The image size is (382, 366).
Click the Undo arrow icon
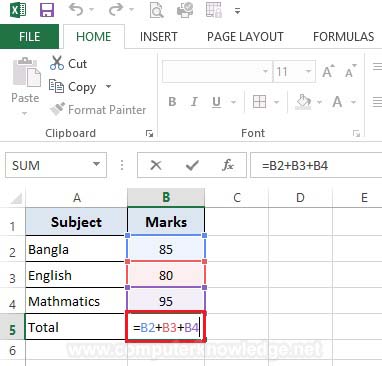point(76,10)
